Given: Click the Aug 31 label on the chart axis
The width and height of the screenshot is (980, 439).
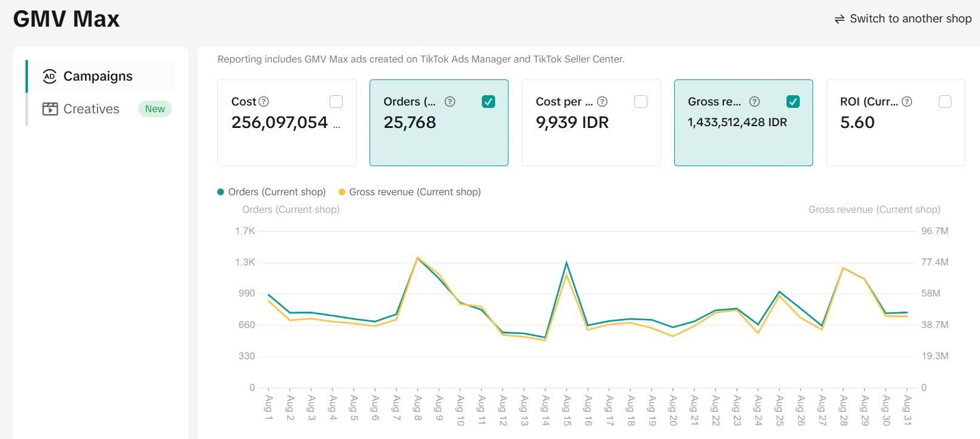Looking at the screenshot, I should tap(907, 410).
